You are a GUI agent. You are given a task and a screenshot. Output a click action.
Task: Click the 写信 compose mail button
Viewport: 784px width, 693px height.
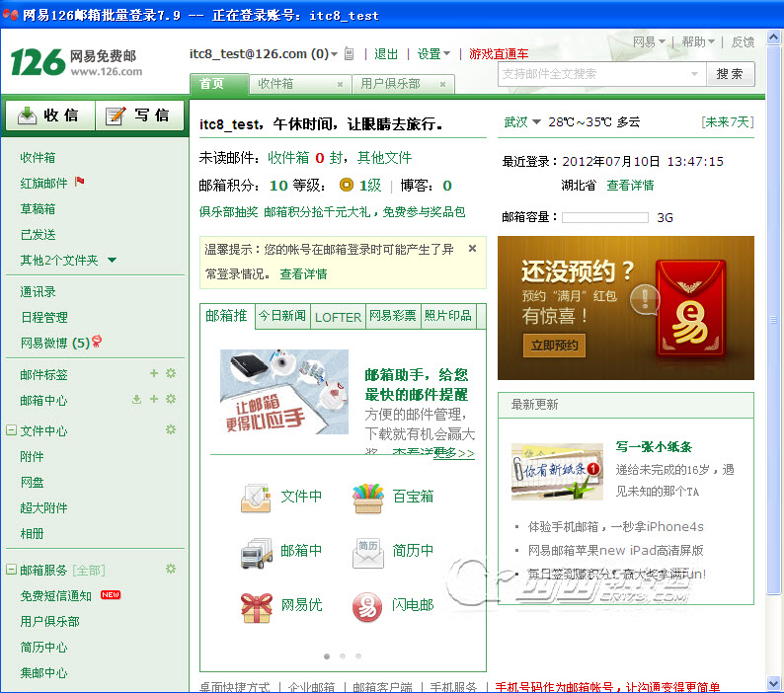point(139,115)
